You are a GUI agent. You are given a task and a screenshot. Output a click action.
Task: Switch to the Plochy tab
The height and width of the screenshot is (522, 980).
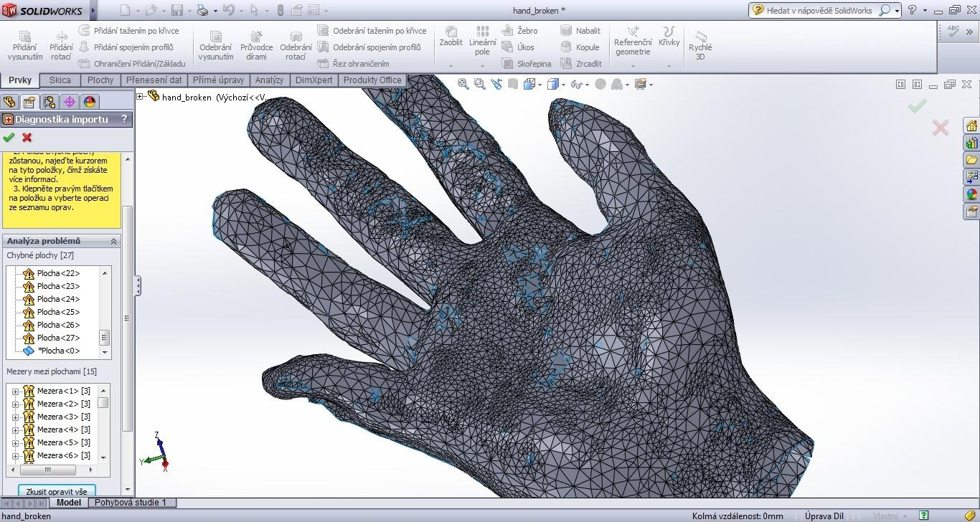(100, 80)
